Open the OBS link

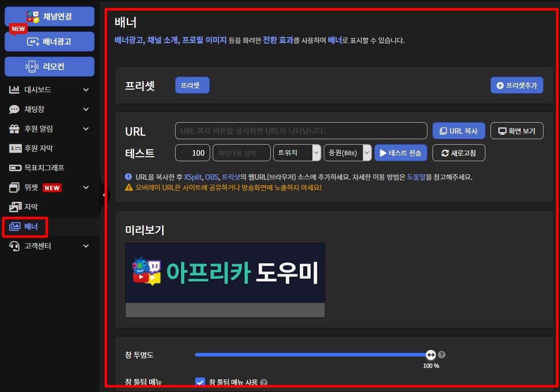211,177
